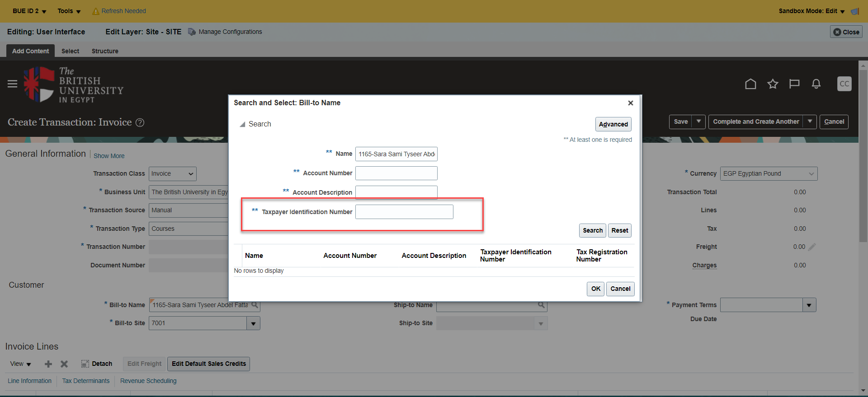868x397 pixels.
Task: Open the Notifications bell
Action: point(816,84)
